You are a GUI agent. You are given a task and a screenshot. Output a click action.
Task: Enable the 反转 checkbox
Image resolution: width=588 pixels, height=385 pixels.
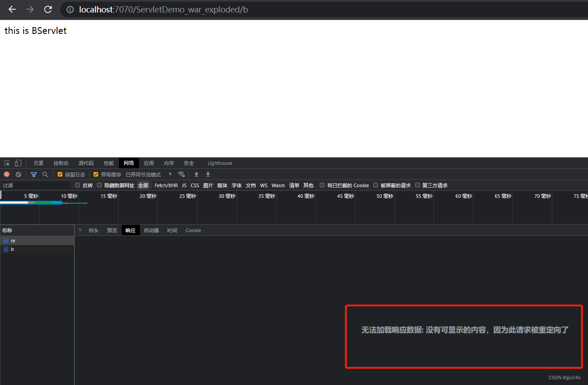point(78,185)
